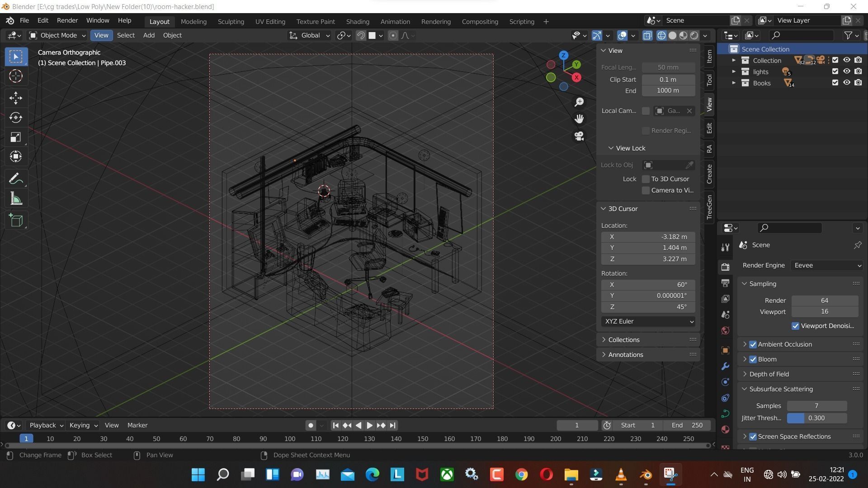Toggle proportional editing icon
The width and height of the screenshot is (868, 488).
(x=393, y=36)
